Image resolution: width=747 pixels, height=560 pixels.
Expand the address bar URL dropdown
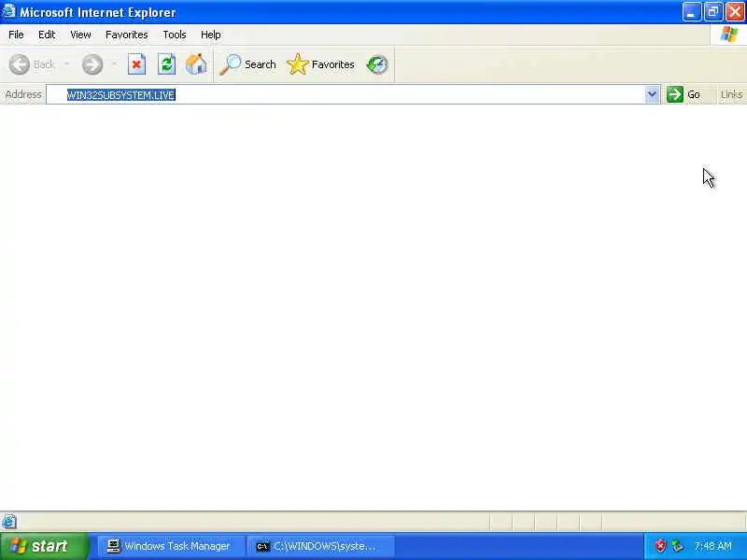click(652, 94)
